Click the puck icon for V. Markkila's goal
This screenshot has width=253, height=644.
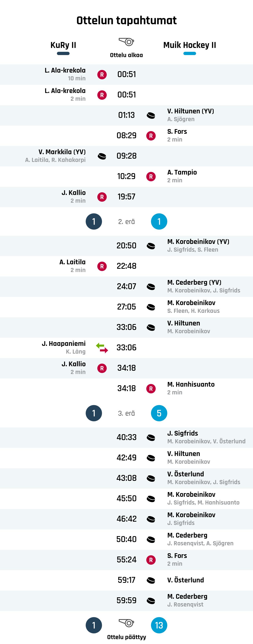[x=102, y=156]
